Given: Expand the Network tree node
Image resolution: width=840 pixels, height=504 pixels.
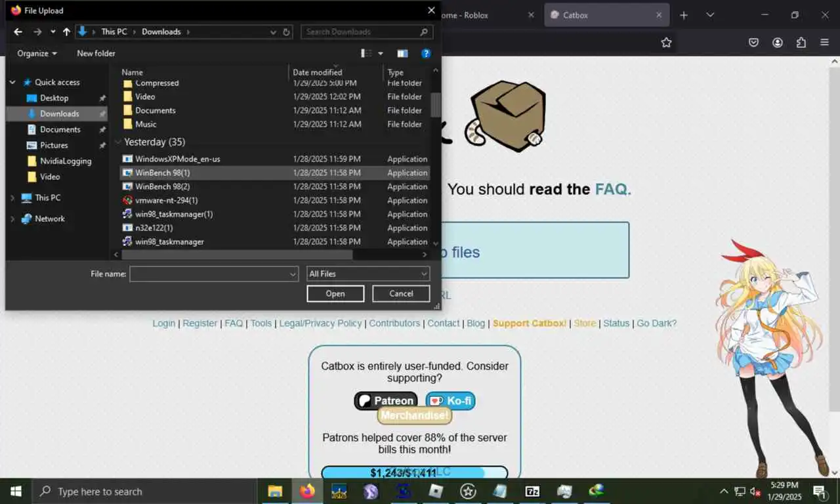Looking at the screenshot, I should [12, 219].
